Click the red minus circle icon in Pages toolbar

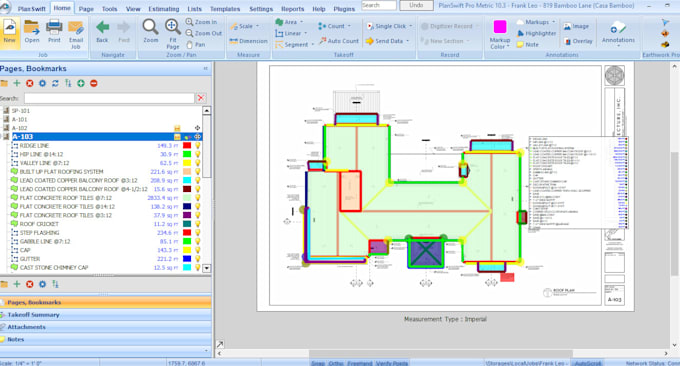(x=94, y=83)
